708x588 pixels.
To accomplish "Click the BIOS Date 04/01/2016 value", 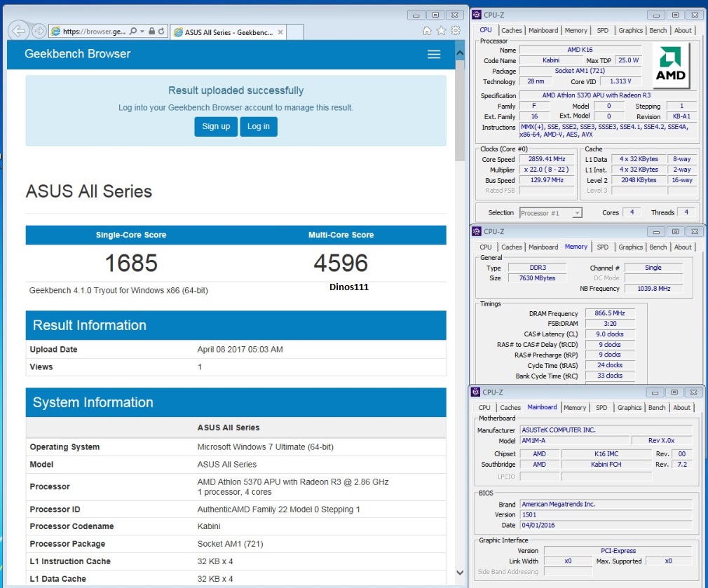I will click(606, 525).
